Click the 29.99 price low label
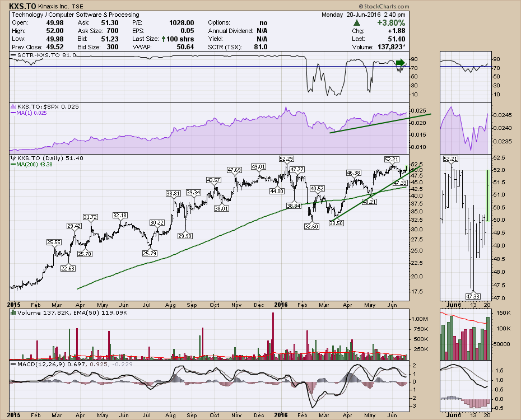 tap(185, 236)
